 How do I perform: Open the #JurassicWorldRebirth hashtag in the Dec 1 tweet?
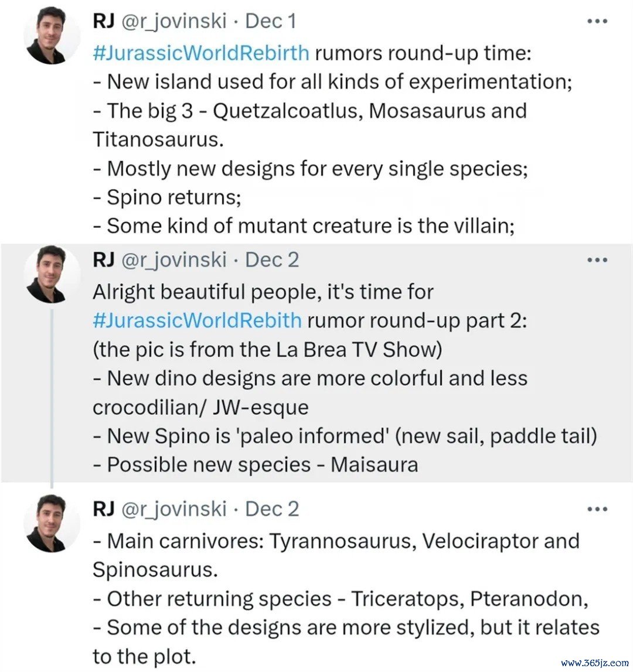click(x=200, y=53)
